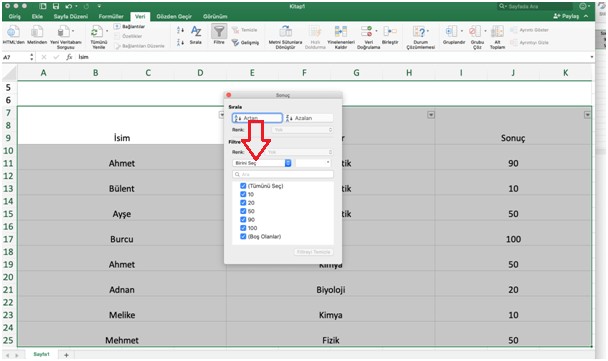Open the Sırala sort dialog
This screenshot has height=361, width=608.
pos(196,35)
